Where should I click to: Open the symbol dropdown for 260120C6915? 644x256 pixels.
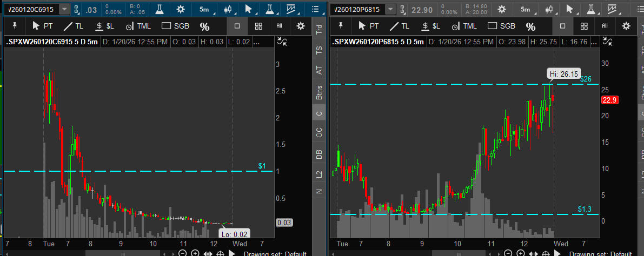point(64,10)
